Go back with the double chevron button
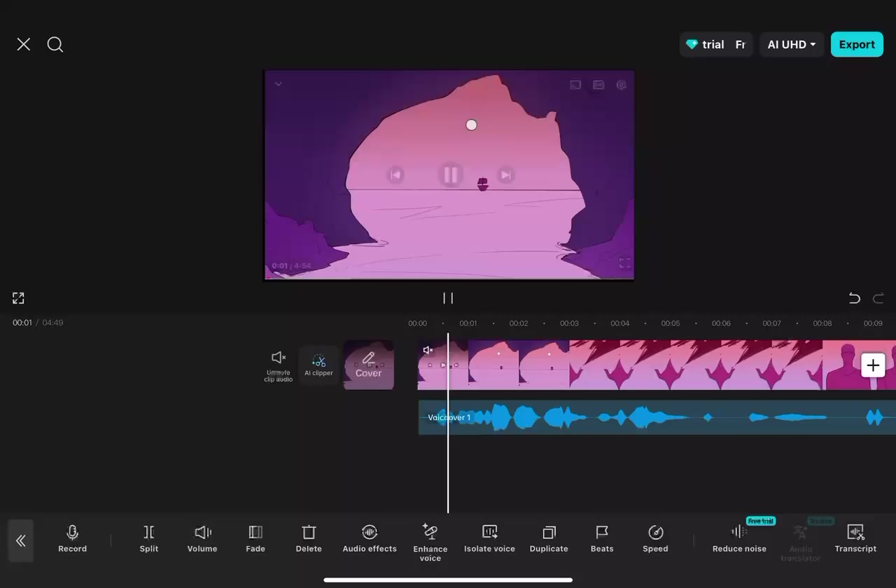This screenshot has width=896, height=588. coord(21,540)
